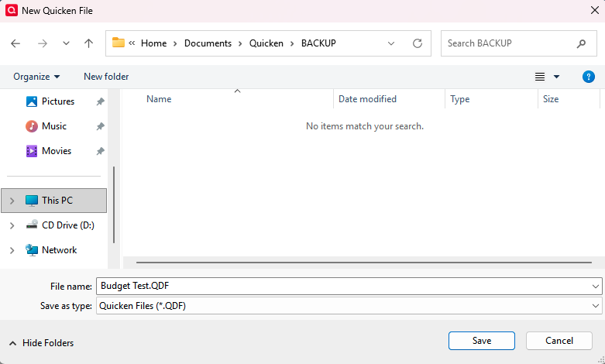Open address bar previous locations dropdown
Image resolution: width=605 pixels, height=364 pixels.
(391, 43)
